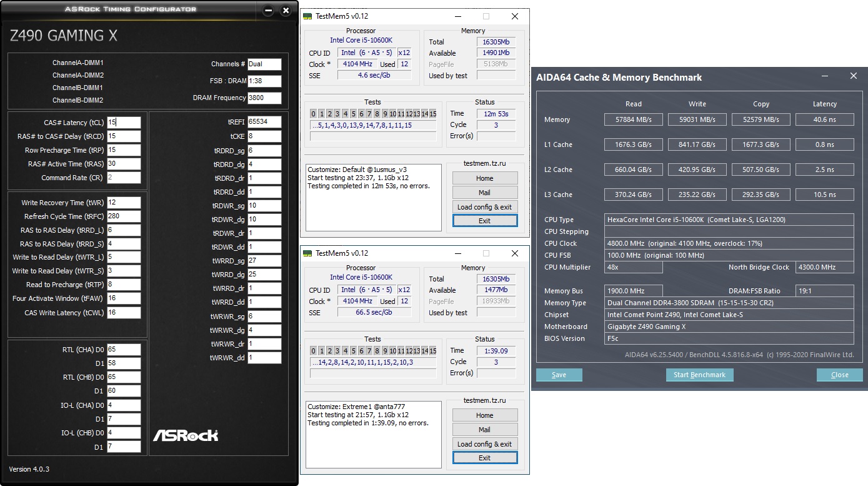
Task: Click the tWTR_L field
Action: pyautogui.click(x=124, y=257)
